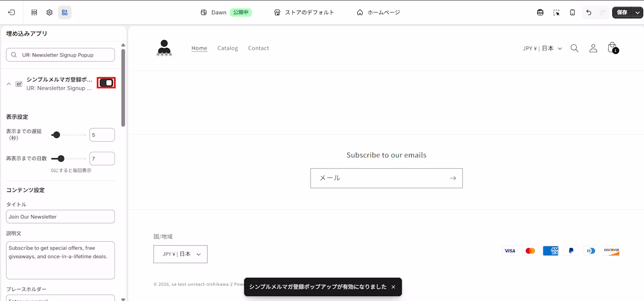Click the undo icon
Image resolution: width=644 pixels, height=301 pixels.
(588, 12)
